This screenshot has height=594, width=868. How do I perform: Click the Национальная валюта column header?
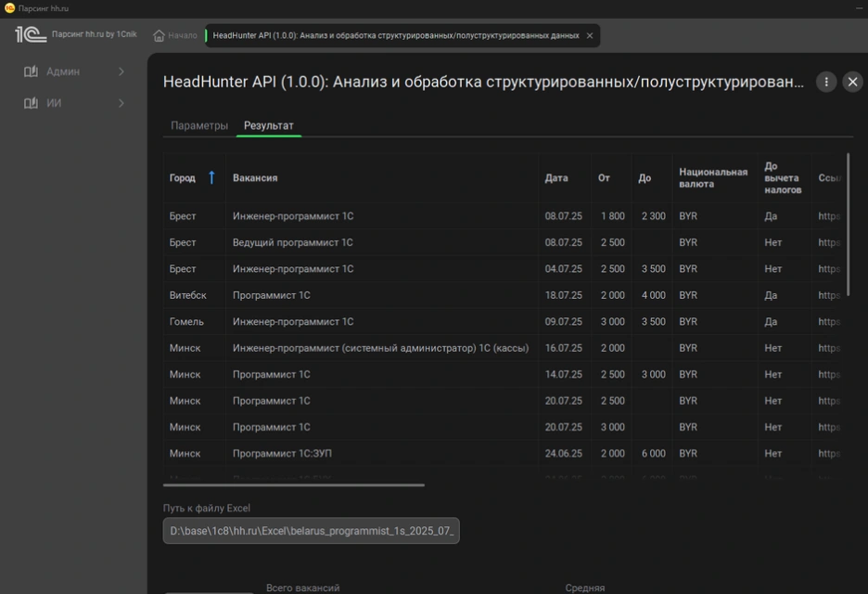712,177
